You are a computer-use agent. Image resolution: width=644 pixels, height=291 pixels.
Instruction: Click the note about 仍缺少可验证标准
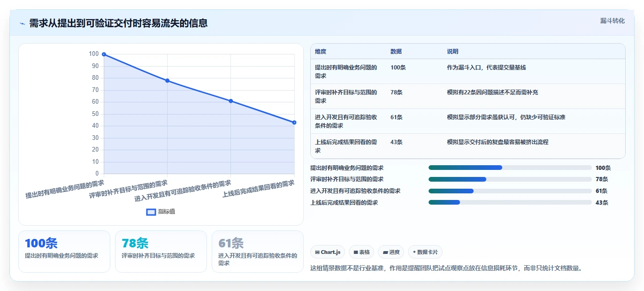pos(506,117)
